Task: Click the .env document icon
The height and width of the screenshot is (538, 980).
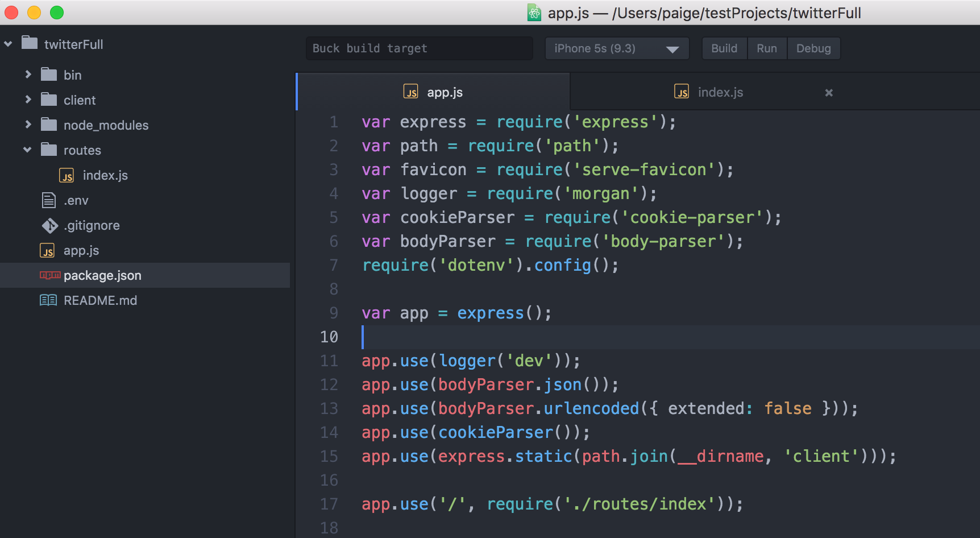Action: pos(48,200)
